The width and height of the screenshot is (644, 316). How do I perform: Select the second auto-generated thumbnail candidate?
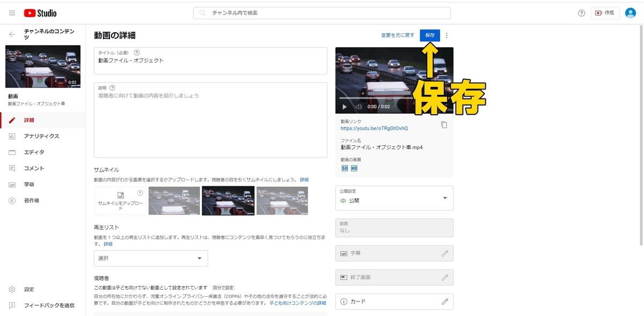point(228,200)
